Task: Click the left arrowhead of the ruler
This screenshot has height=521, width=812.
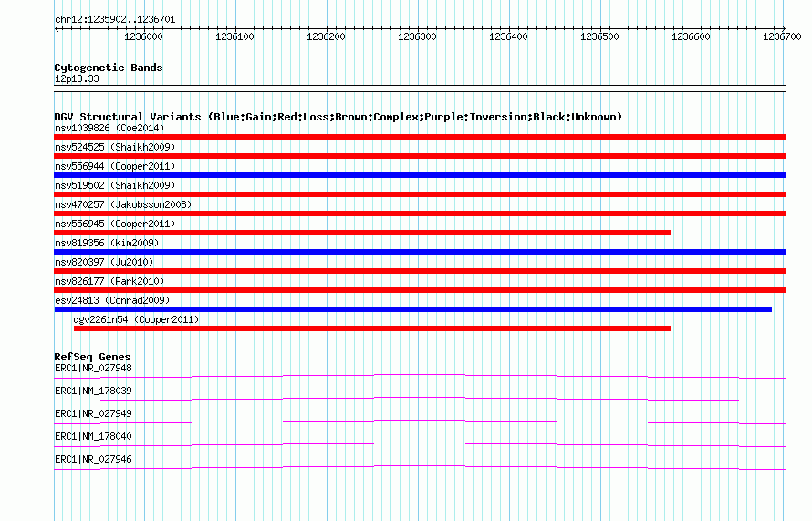Action: (57, 29)
